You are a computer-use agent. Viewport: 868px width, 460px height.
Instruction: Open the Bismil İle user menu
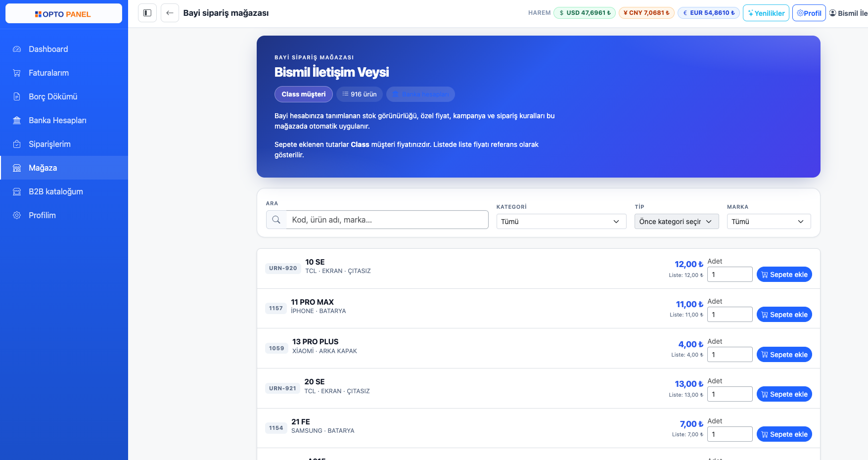849,13
